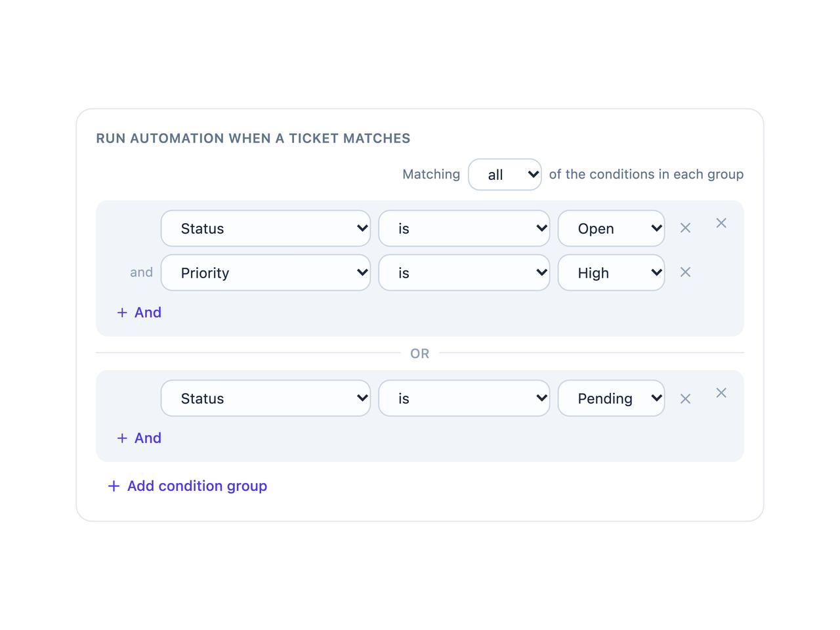This screenshot has width=840, height=630.
Task: Click the Matching label
Action: (x=431, y=175)
